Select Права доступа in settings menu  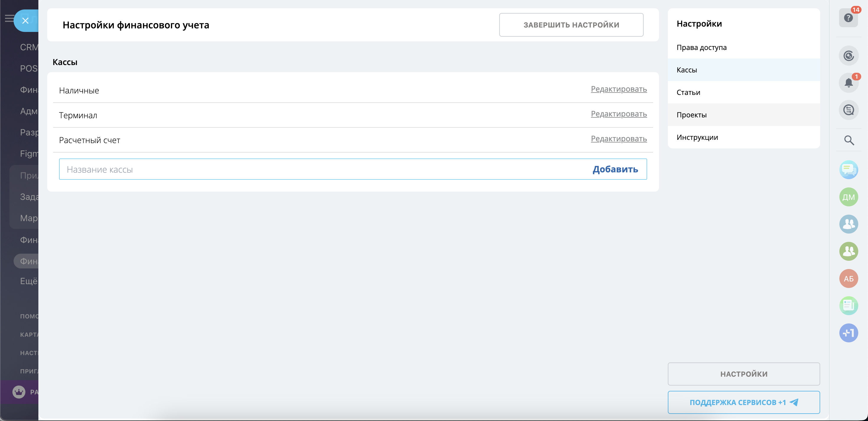click(701, 48)
